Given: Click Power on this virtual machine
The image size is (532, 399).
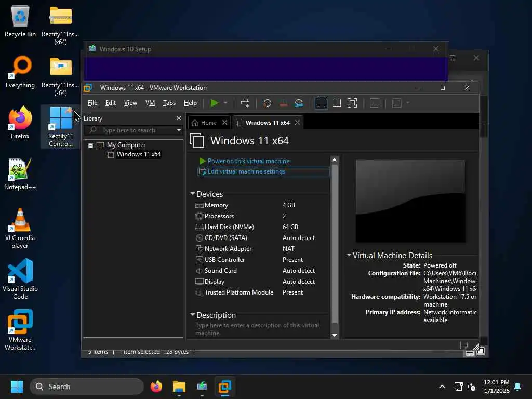Looking at the screenshot, I should [248, 161].
